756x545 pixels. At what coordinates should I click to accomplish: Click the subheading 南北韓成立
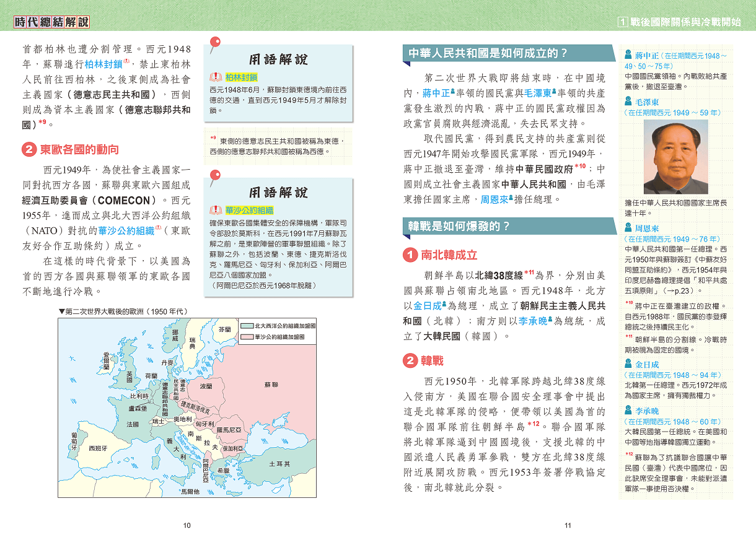pos(449,255)
